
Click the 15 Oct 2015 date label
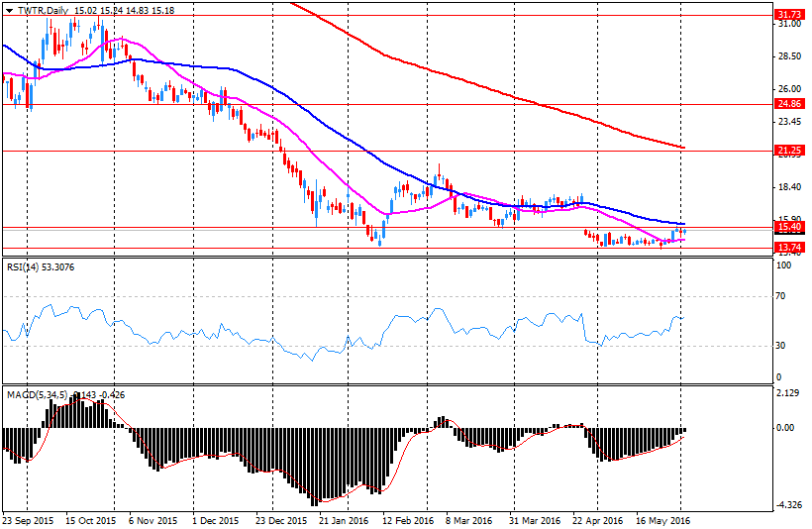click(x=90, y=519)
